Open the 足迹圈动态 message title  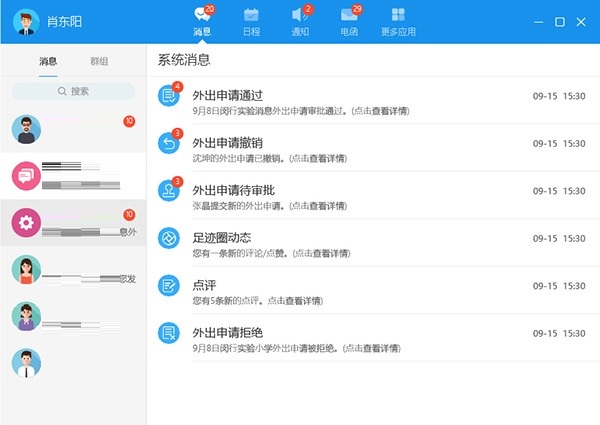pos(222,238)
